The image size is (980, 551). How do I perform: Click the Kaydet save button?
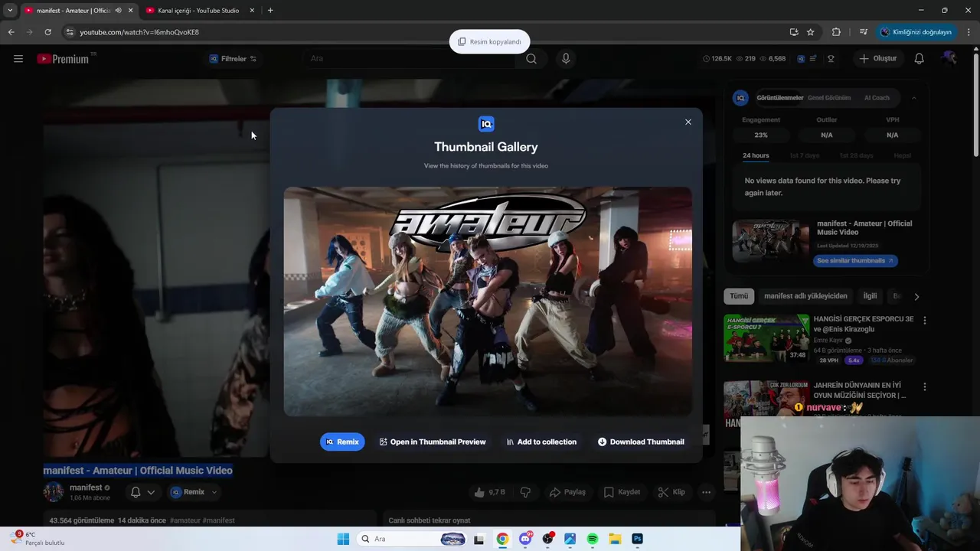click(622, 492)
